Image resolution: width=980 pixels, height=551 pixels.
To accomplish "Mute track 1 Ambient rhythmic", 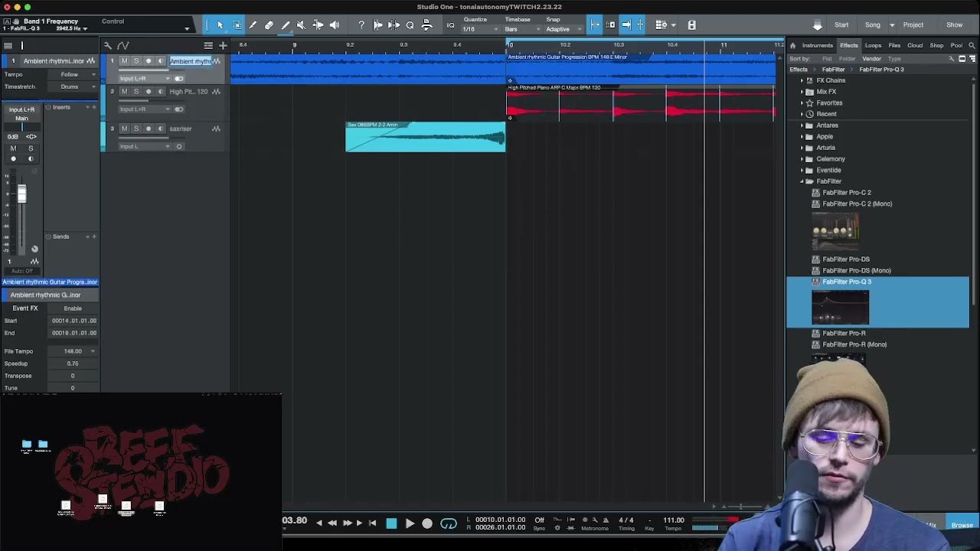I will 124,61.
